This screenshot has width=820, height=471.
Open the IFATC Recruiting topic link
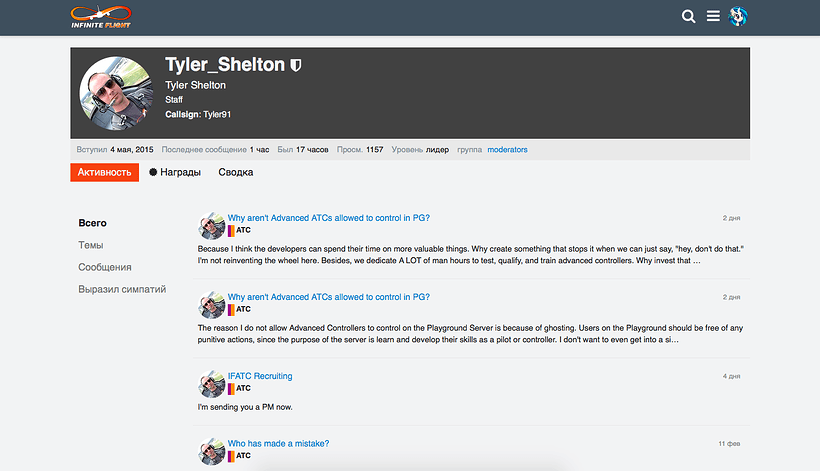260,376
